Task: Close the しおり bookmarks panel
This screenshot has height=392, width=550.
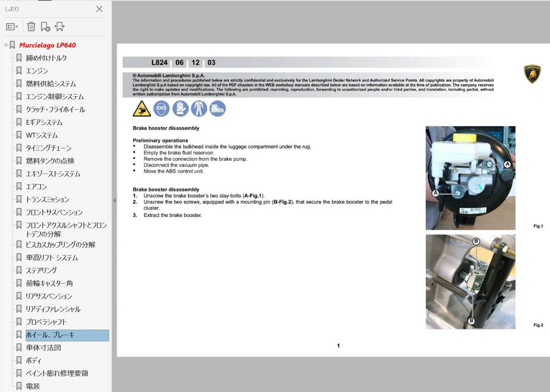Action: [x=99, y=9]
